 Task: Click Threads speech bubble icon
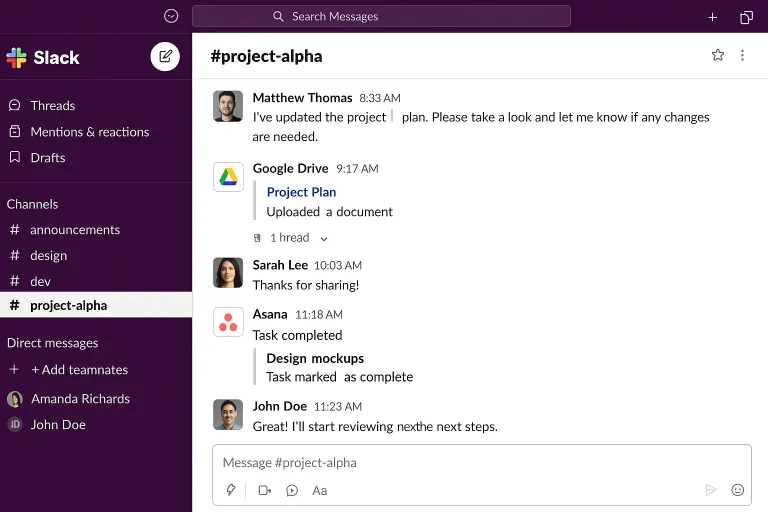coord(15,105)
